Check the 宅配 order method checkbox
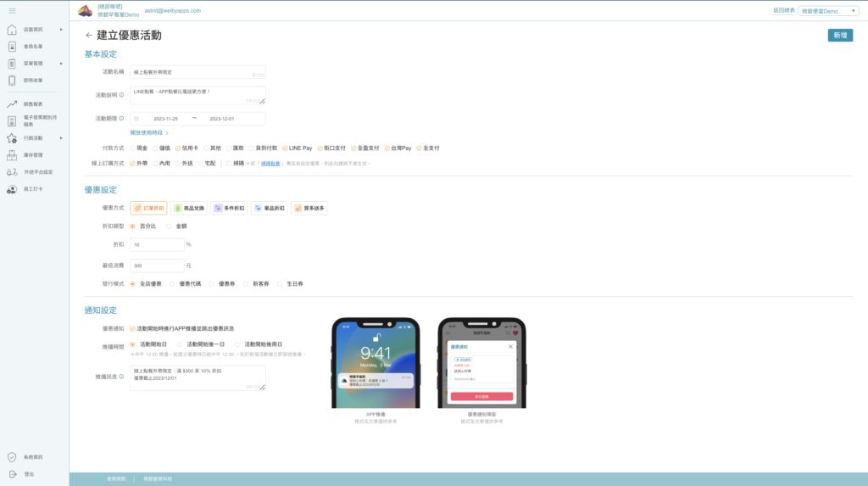Screen dimensions: 868x486 coord(200,164)
